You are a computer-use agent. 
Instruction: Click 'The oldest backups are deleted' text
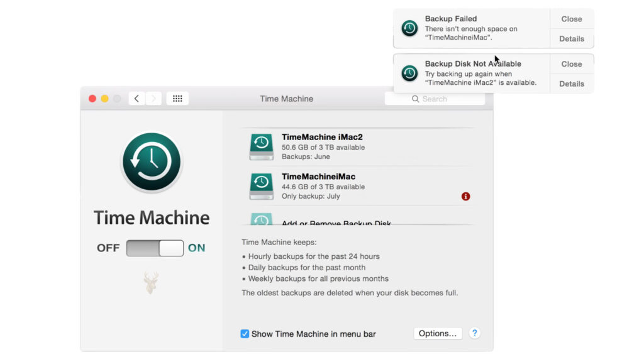pyautogui.click(x=350, y=293)
